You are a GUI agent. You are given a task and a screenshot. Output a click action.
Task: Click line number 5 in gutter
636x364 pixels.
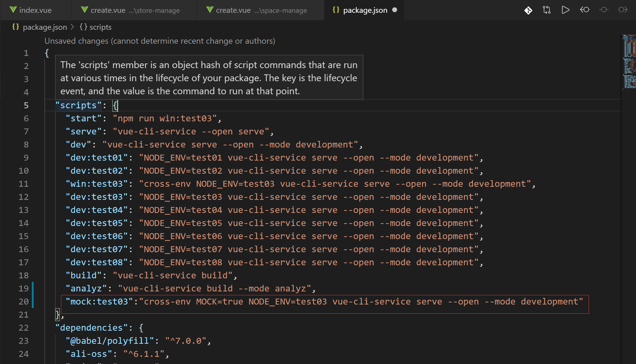click(26, 105)
